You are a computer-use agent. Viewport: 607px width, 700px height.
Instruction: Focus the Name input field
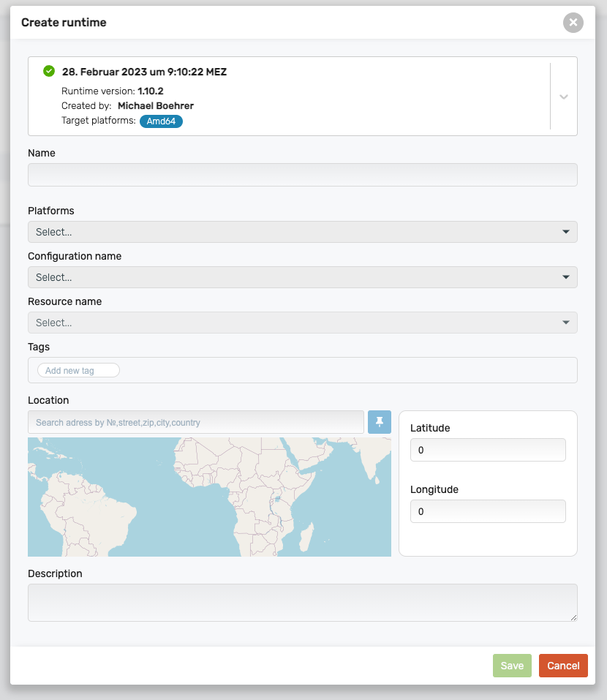[x=302, y=175]
